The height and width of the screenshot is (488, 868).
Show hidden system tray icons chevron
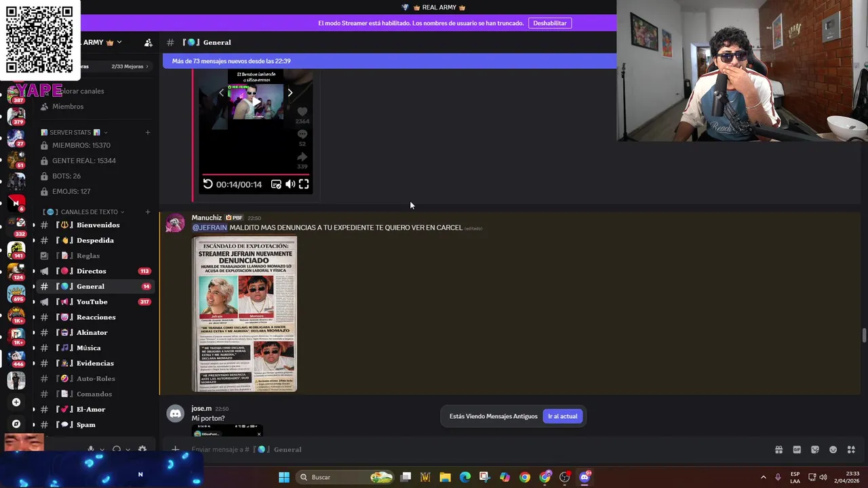[x=763, y=477]
